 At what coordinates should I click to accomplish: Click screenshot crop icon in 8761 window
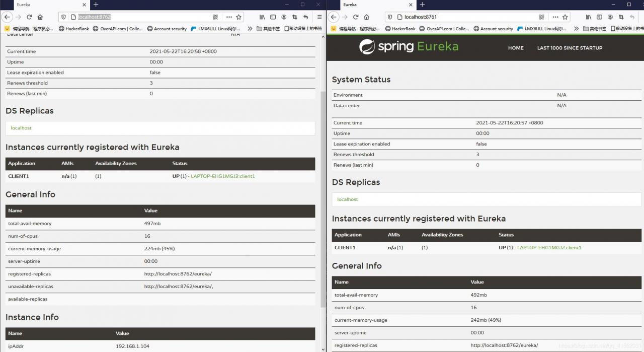621,17
